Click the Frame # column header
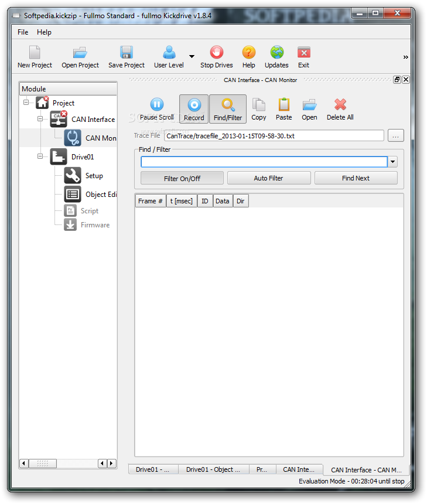This screenshot has width=427, height=504. [x=151, y=201]
